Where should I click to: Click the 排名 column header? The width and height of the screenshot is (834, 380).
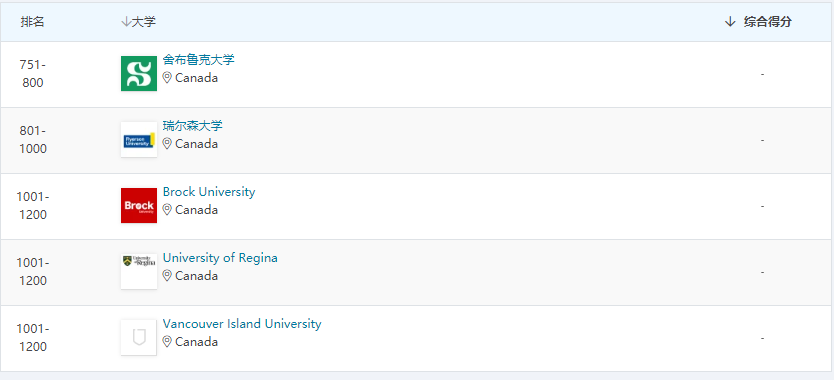(32, 22)
